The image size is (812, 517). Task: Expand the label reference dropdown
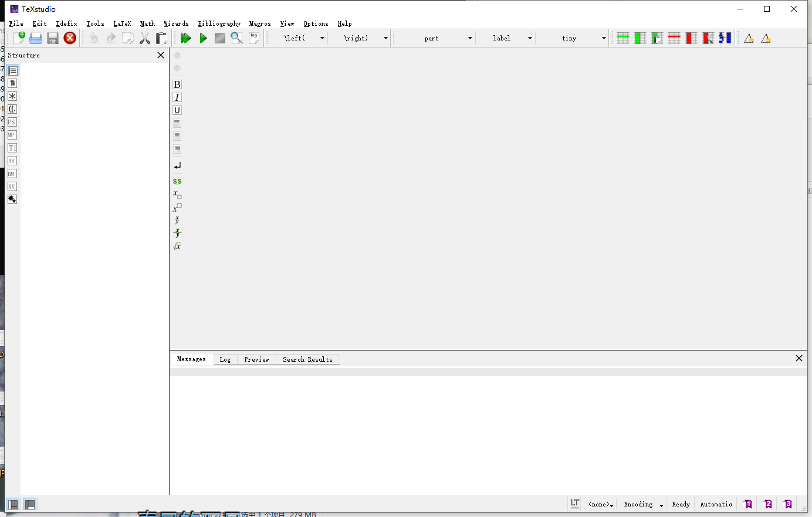[x=506, y=38]
